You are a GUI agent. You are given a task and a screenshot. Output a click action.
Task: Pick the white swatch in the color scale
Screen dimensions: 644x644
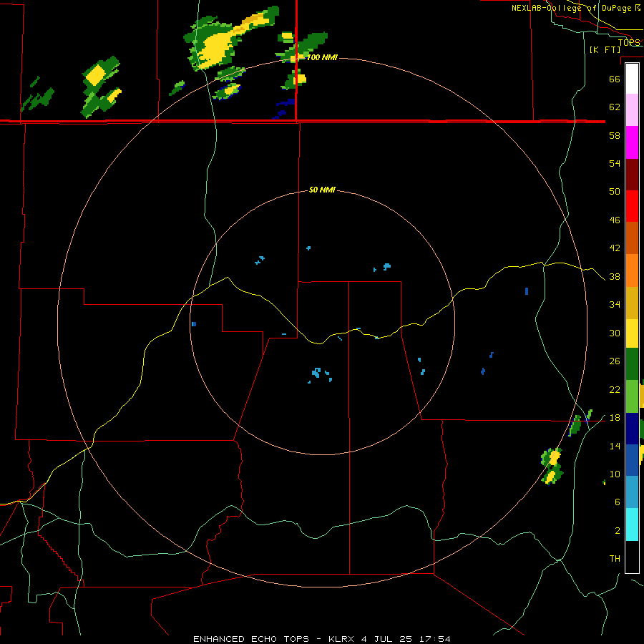[x=632, y=79]
